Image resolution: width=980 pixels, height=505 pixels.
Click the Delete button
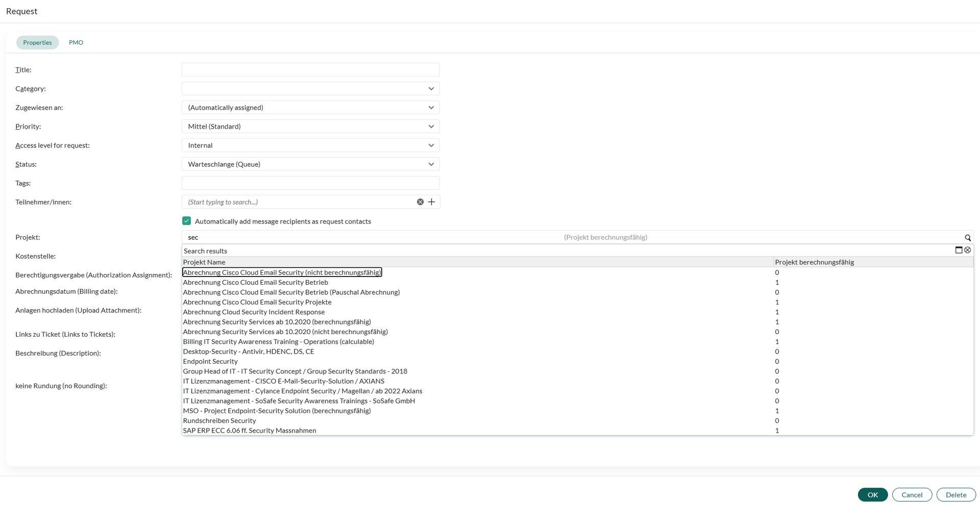pos(955,495)
